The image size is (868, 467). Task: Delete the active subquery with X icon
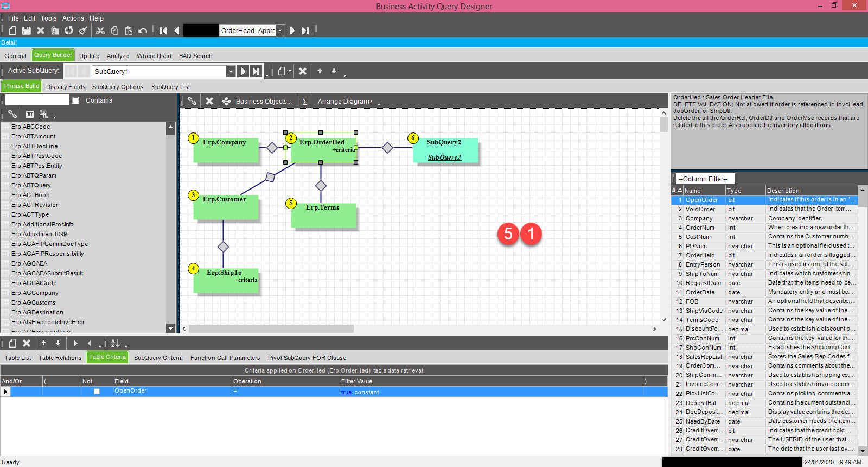(x=303, y=71)
